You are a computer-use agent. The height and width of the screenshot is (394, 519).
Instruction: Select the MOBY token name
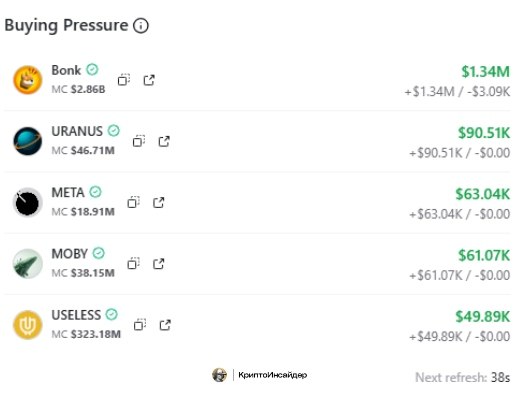pos(69,254)
